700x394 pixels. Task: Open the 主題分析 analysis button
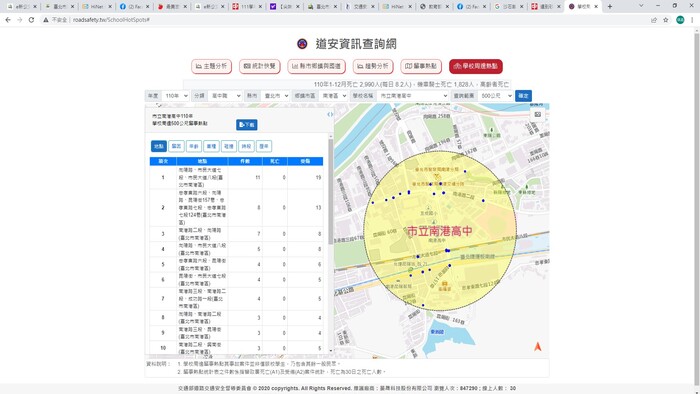pos(212,66)
